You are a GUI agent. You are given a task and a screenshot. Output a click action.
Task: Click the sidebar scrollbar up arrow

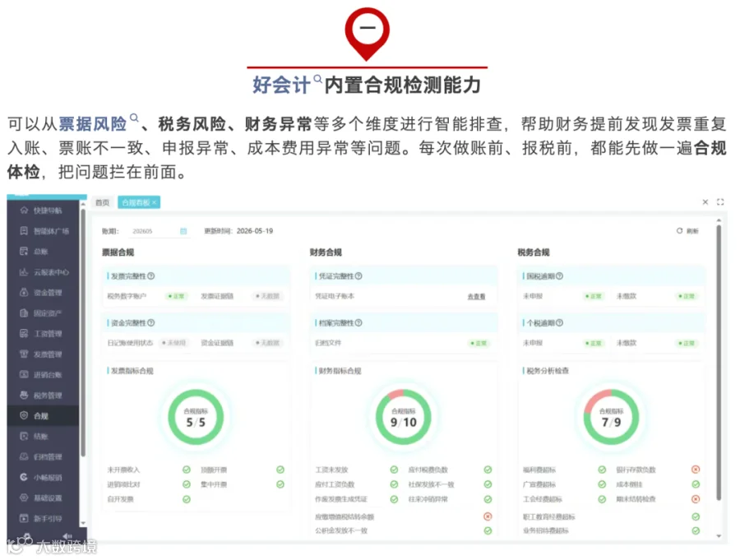click(x=83, y=204)
